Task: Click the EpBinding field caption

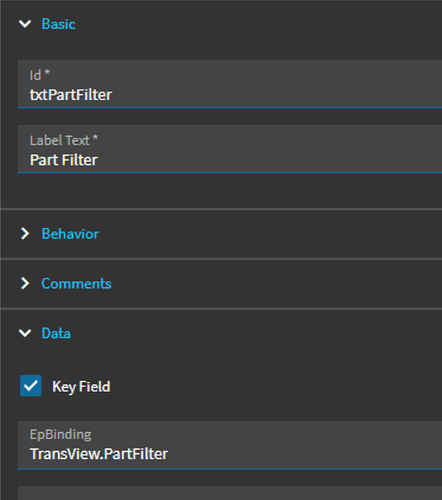Action: [60, 434]
